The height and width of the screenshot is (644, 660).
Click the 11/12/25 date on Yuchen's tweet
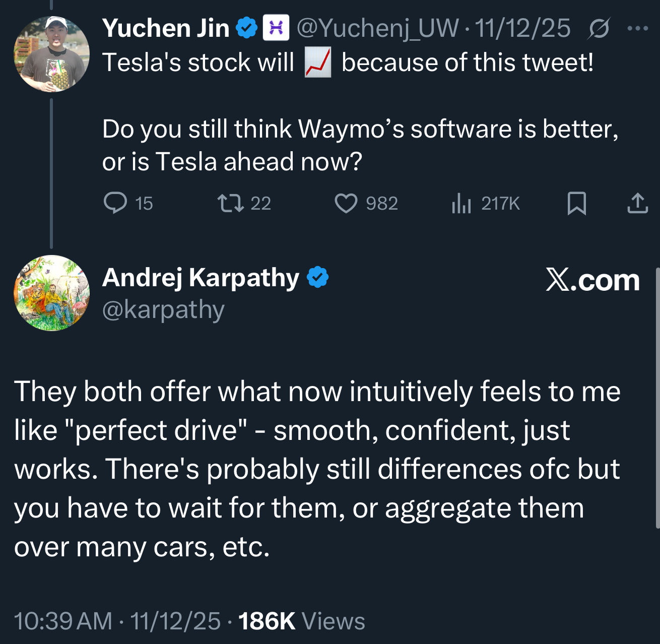(x=523, y=28)
